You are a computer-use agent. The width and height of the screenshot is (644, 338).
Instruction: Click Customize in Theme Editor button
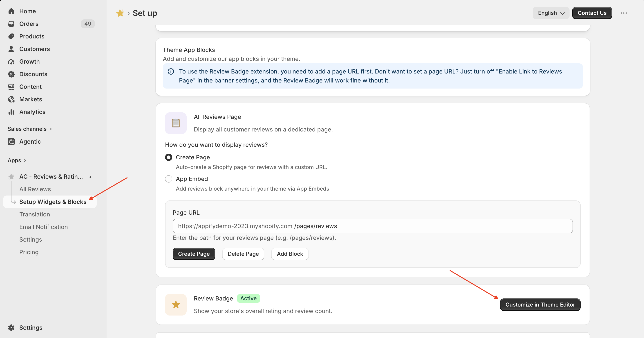pos(540,305)
